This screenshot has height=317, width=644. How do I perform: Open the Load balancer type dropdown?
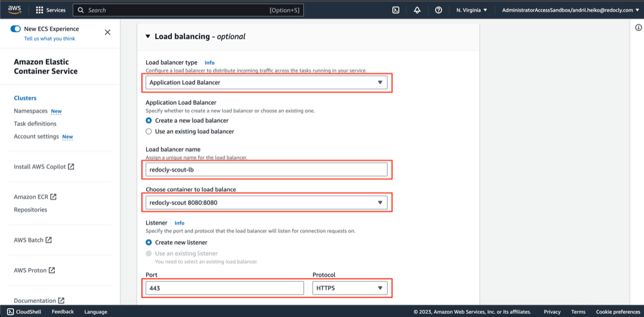(x=267, y=82)
